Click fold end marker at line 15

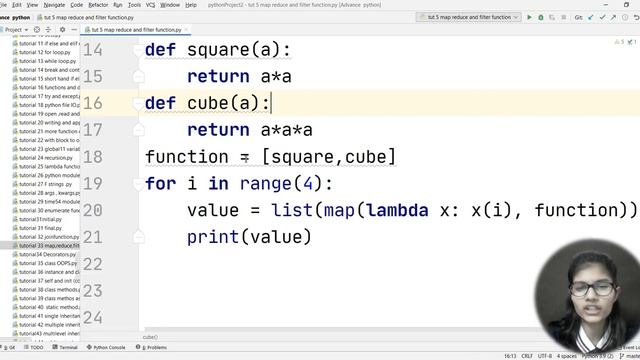coord(138,76)
